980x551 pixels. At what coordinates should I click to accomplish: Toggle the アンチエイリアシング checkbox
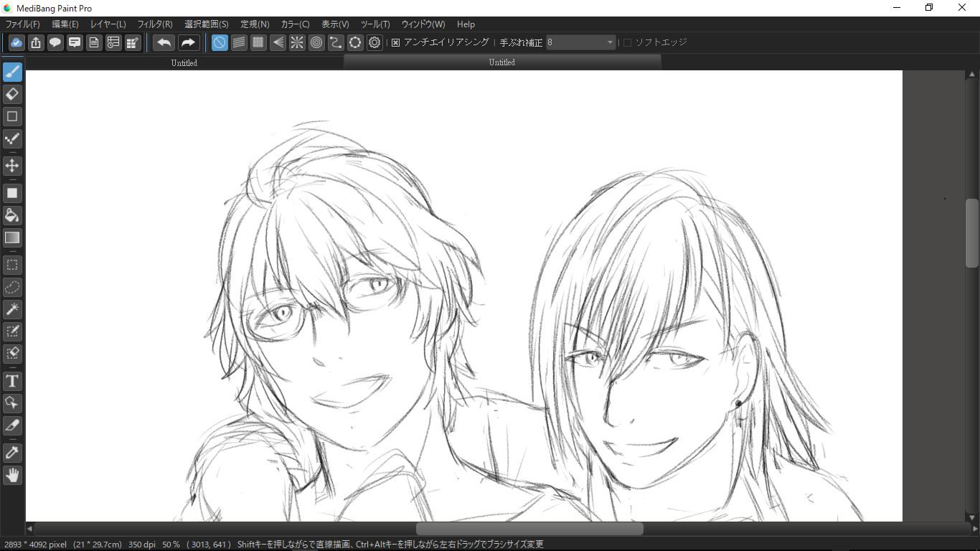pyautogui.click(x=395, y=42)
